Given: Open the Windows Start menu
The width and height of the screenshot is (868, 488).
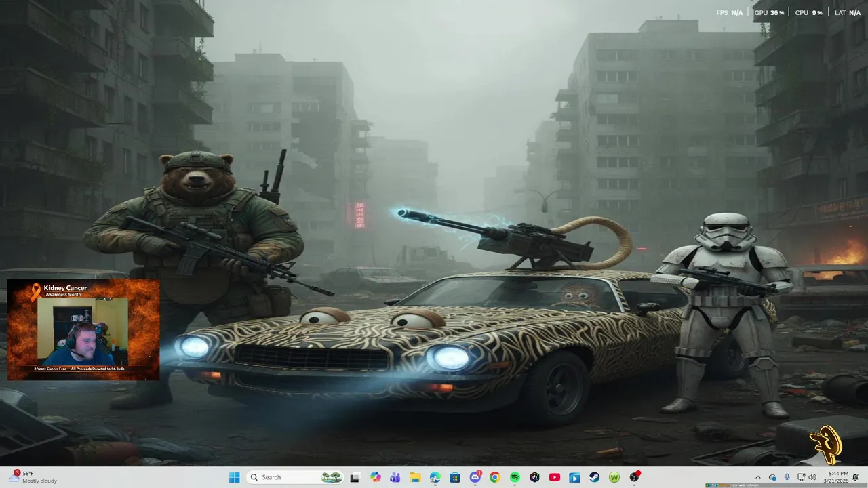Looking at the screenshot, I should pyautogui.click(x=235, y=477).
